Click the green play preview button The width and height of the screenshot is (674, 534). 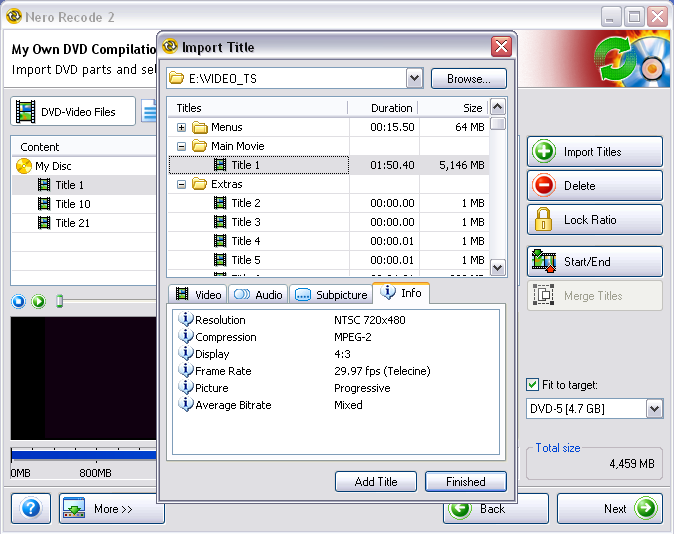pyautogui.click(x=39, y=301)
